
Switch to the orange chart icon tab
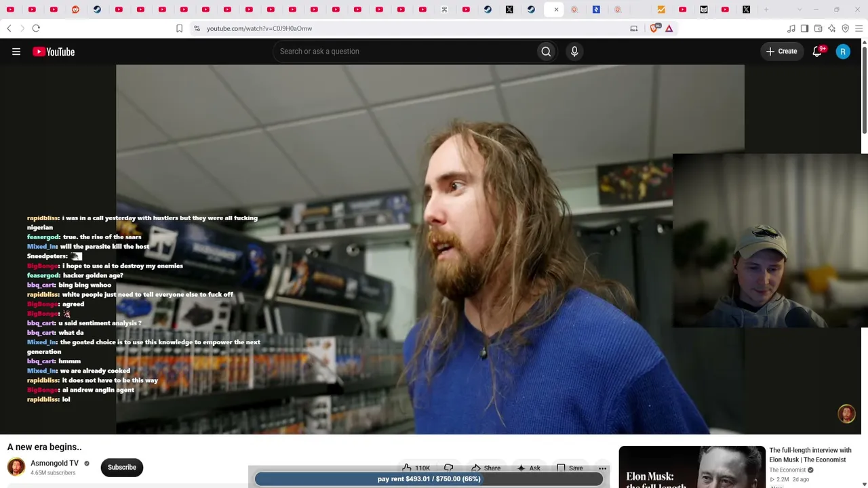tap(661, 9)
